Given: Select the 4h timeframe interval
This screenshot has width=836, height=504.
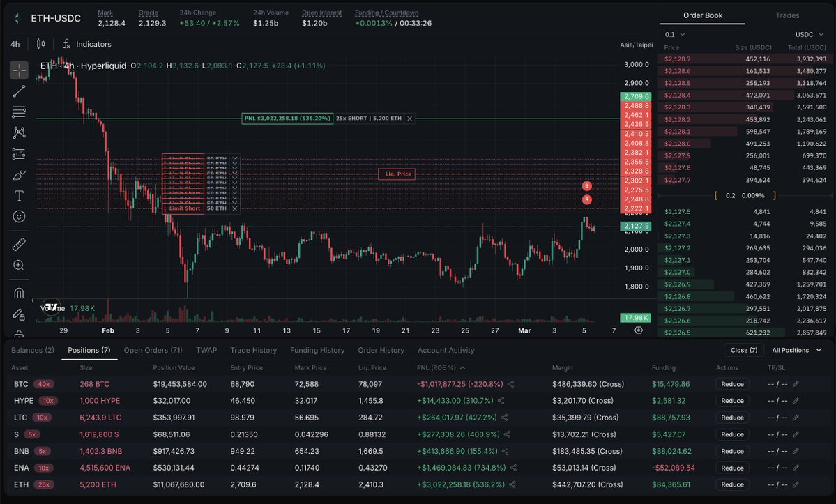Looking at the screenshot, I should click(x=15, y=44).
